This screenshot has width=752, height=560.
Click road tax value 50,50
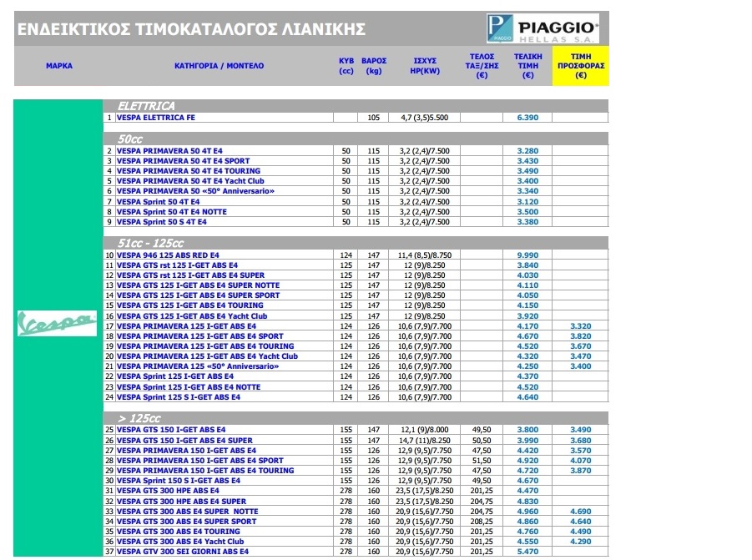(482, 441)
